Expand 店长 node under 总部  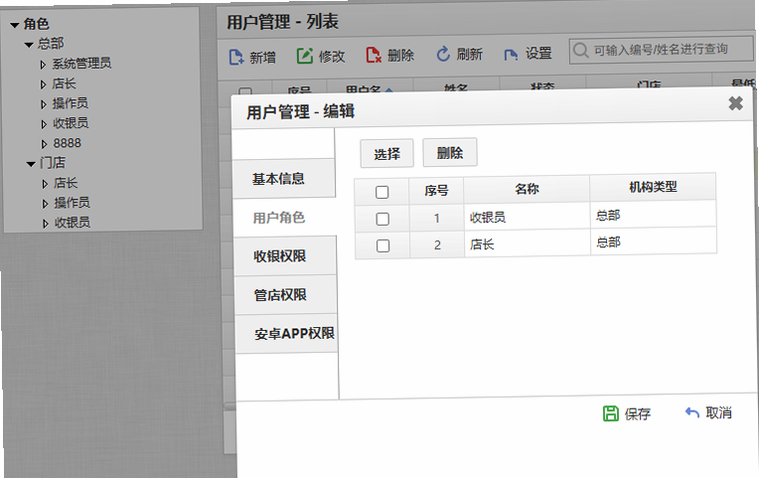click(44, 84)
